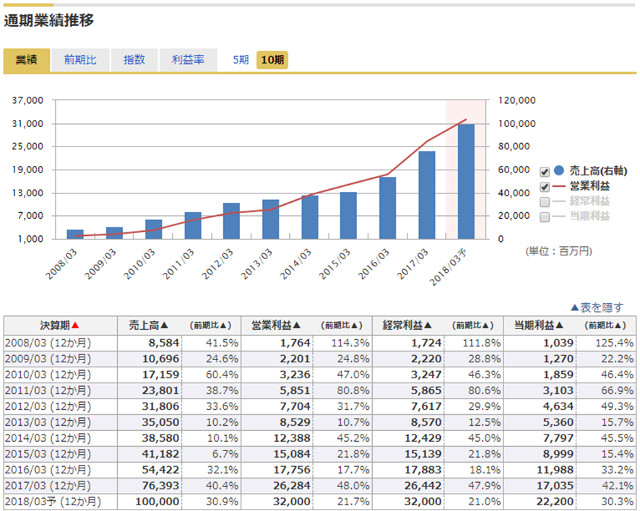This screenshot has width=640, height=511.
Task: Click operating profit value 26,284
Action: (x=292, y=486)
